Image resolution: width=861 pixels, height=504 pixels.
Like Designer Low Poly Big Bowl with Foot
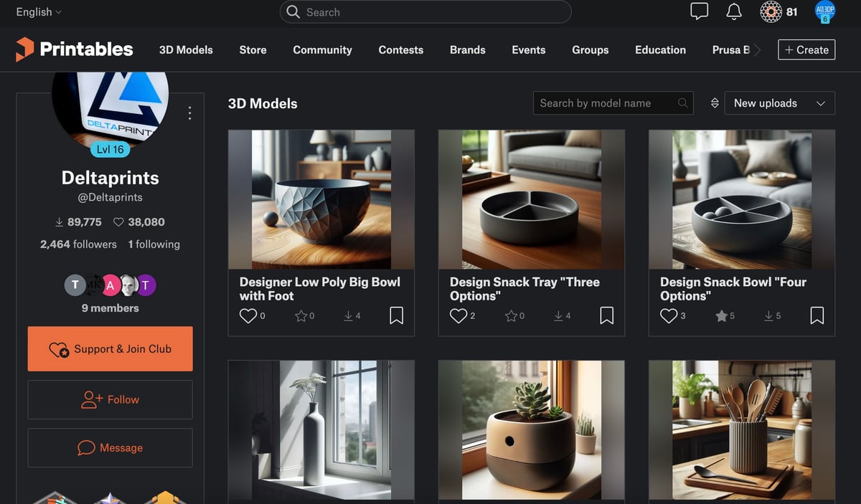[248, 315]
